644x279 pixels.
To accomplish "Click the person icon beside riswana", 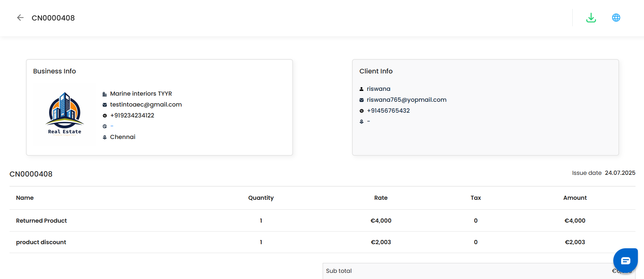I will pyautogui.click(x=362, y=89).
